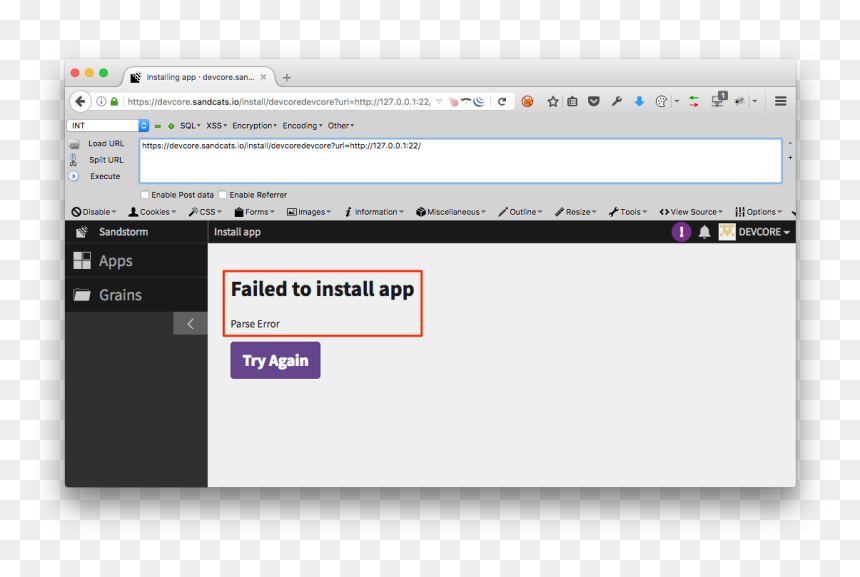Open the hamburger menu icon

click(780, 101)
